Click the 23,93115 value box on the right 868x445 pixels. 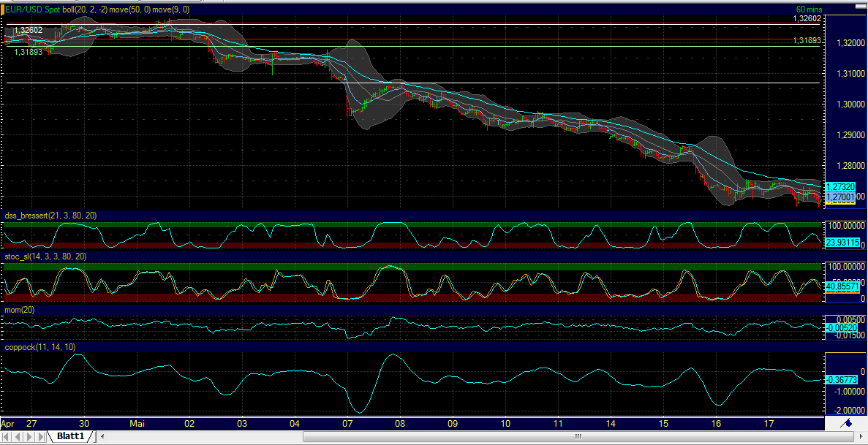841,242
